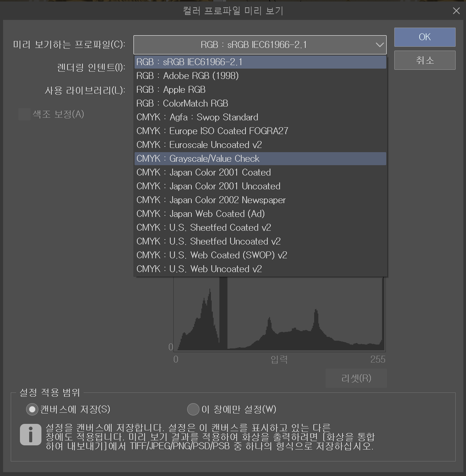
Task: Enable the 색조 보정(A) checkbox
Action: pyautogui.click(x=25, y=114)
